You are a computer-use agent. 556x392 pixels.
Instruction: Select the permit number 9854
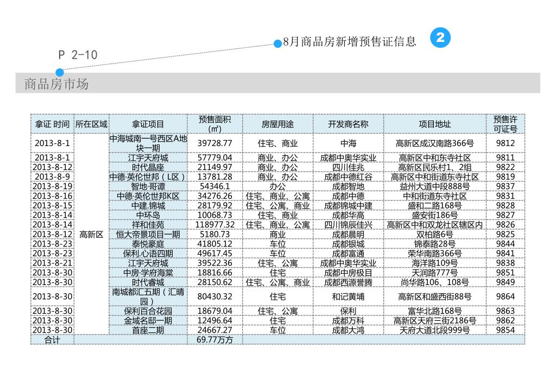(x=506, y=330)
